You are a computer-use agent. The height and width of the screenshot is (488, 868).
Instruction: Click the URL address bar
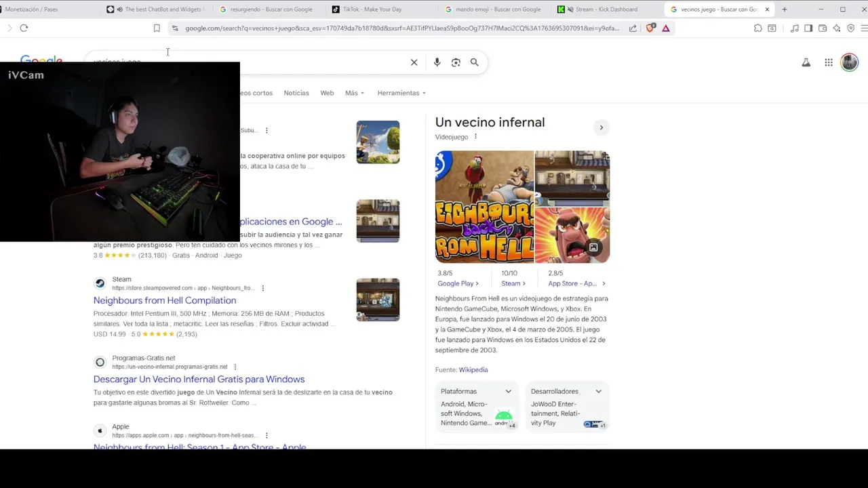coord(401,28)
